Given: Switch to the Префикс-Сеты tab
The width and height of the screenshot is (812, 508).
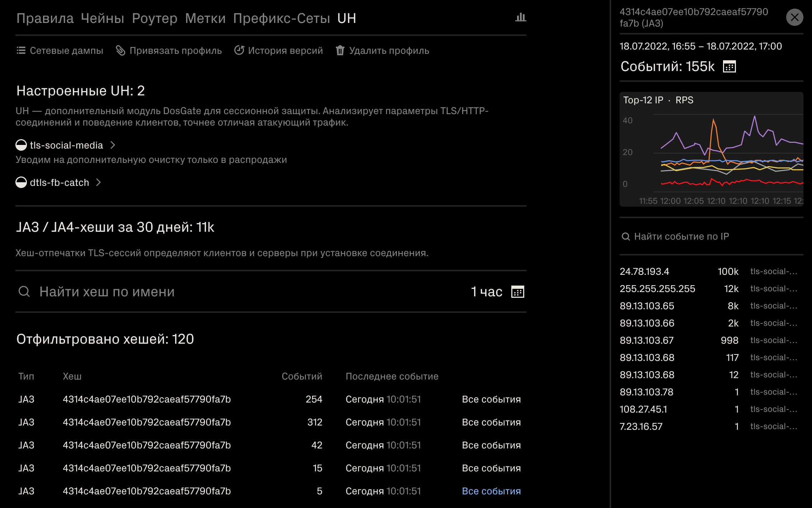Looking at the screenshot, I should 281,18.
